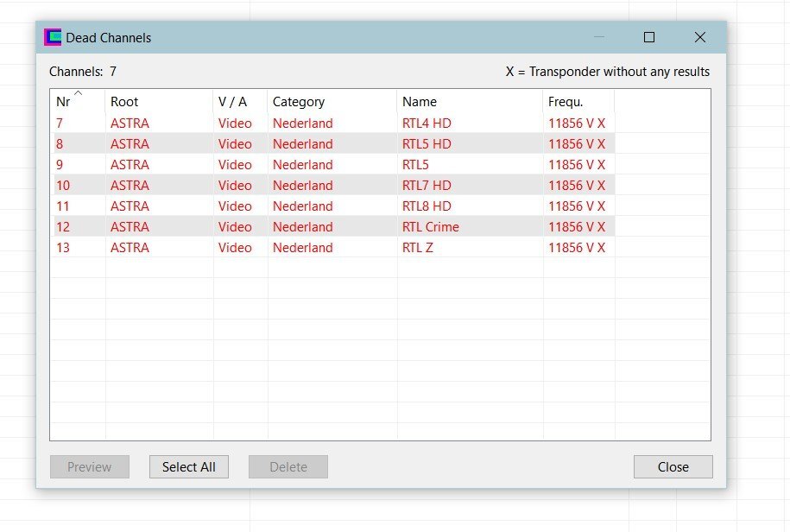Select the RTL8 HD channel entry
This screenshot has height=532, width=790.
333,206
